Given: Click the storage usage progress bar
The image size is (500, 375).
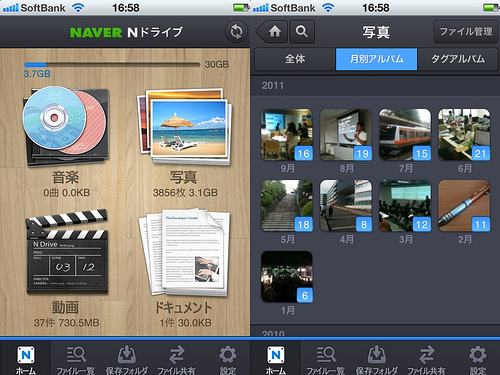Looking at the screenshot, I should click(x=112, y=65).
